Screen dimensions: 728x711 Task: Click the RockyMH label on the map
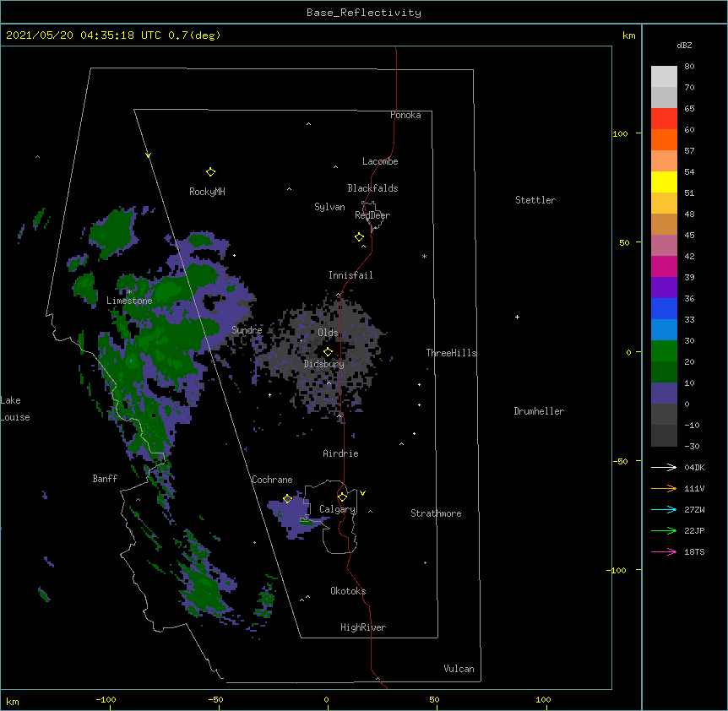207,191
